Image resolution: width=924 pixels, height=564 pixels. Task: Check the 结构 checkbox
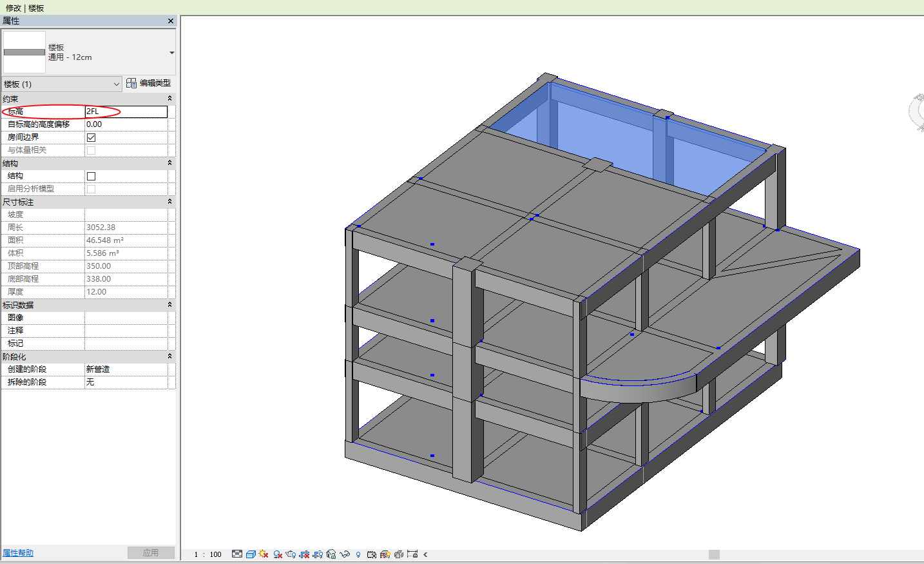pos(91,175)
